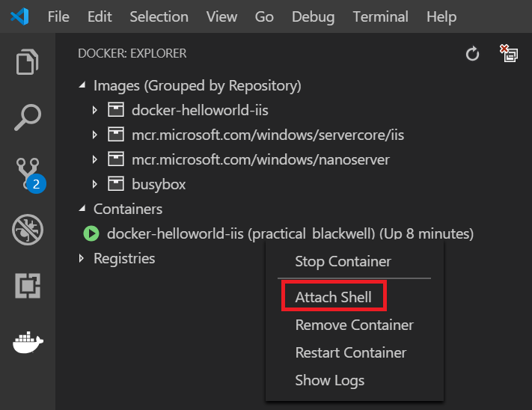Expand the docker-helloworld-iis image node

coord(95,110)
